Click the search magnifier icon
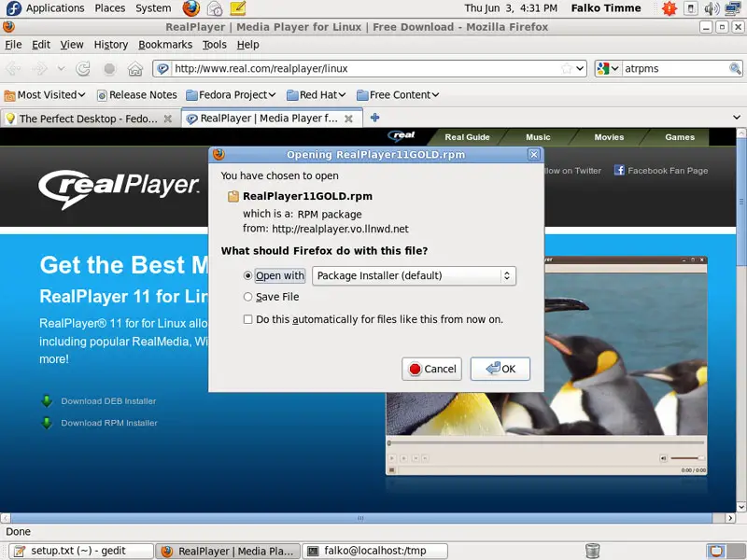This screenshot has width=747, height=560. pyautogui.click(x=735, y=68)
